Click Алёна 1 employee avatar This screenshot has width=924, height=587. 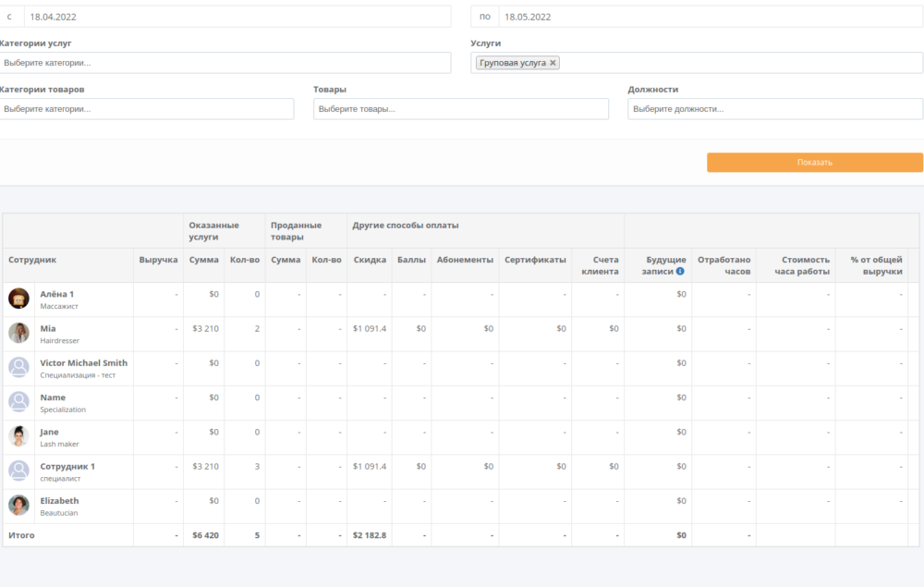tap(18, 299)
